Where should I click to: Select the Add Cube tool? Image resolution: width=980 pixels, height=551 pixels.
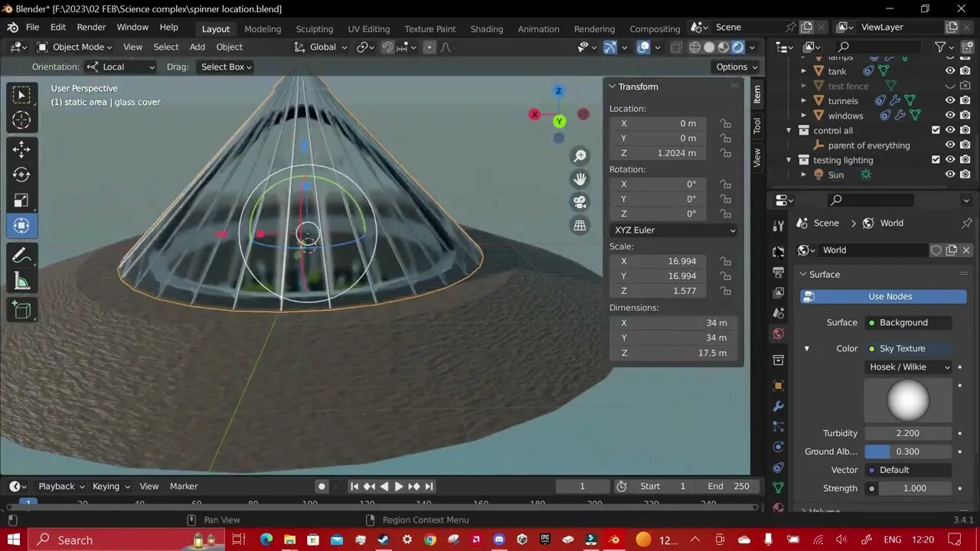pos(21,311)
